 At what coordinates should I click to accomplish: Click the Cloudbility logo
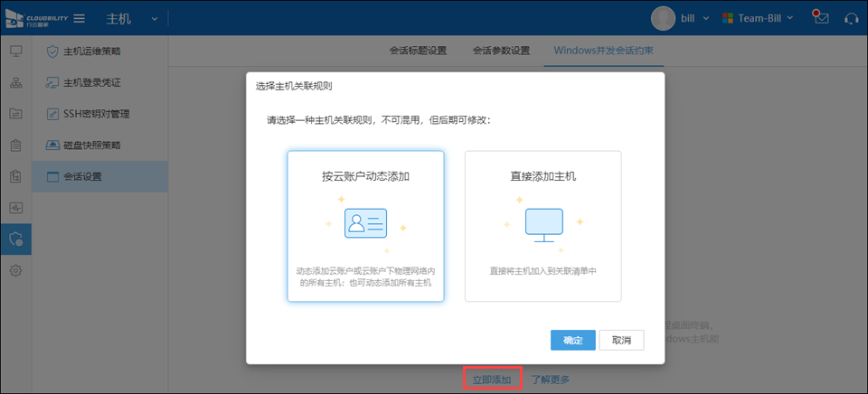36,18
